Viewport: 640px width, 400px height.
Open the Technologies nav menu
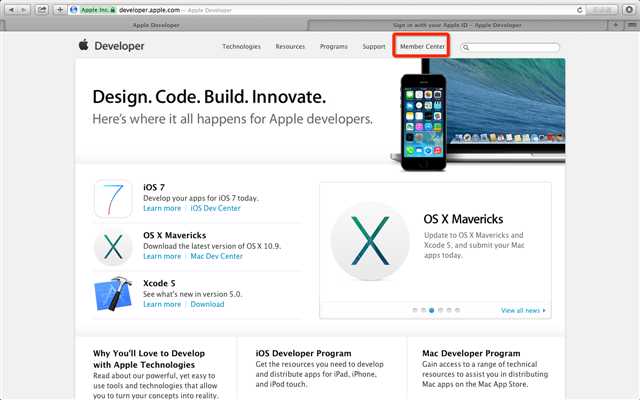[241, 47]
